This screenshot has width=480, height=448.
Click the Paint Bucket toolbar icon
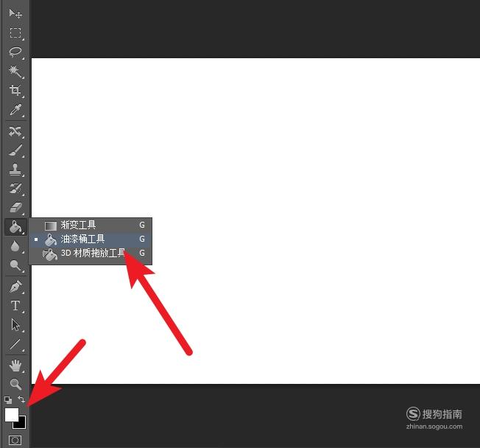tap(15, 227)
